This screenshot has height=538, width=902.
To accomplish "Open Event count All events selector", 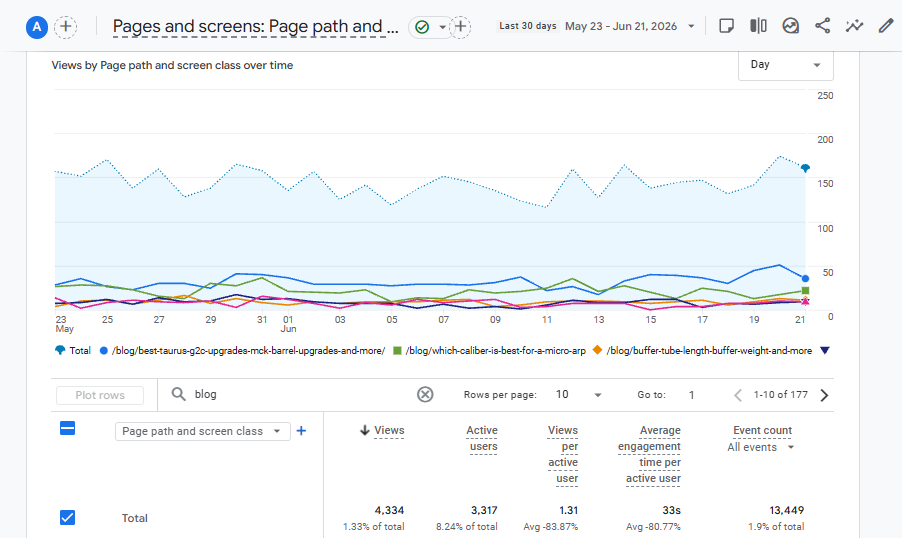I will [x=760, y=447].
